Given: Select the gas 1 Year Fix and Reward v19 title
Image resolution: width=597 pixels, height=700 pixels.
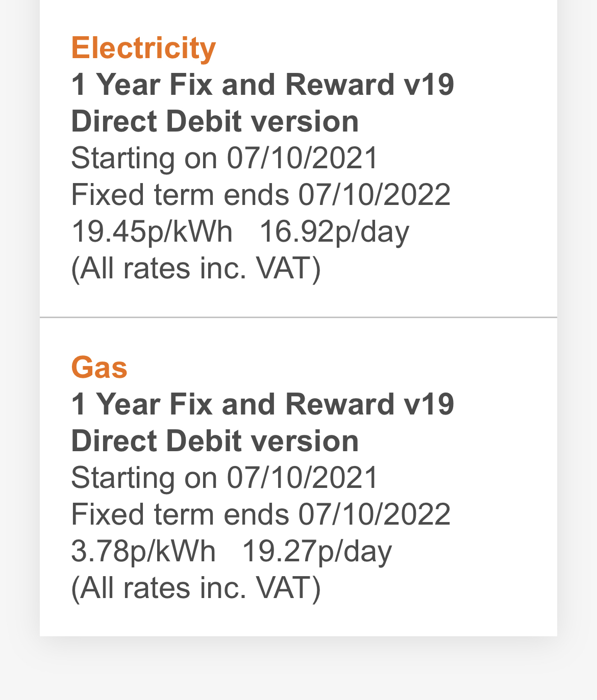Looking at the screenshot, I should pyautogui.click(x=262, y=404).
